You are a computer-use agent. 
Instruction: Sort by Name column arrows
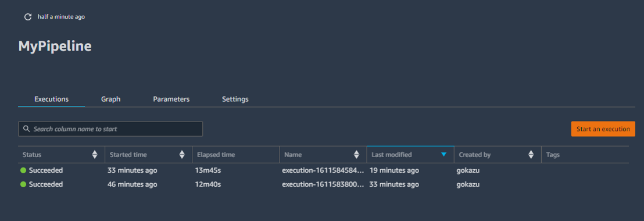(356, 155)
